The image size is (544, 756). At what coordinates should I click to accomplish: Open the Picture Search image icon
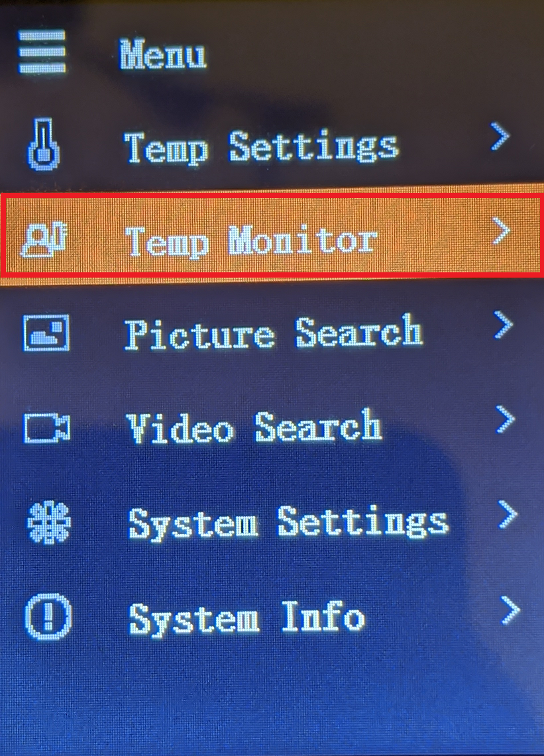46,333
